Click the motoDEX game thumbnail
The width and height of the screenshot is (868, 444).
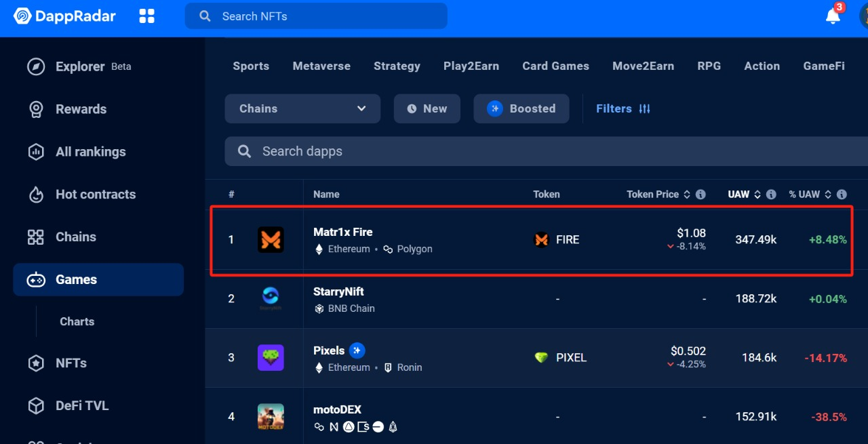(x=271, y=416)
